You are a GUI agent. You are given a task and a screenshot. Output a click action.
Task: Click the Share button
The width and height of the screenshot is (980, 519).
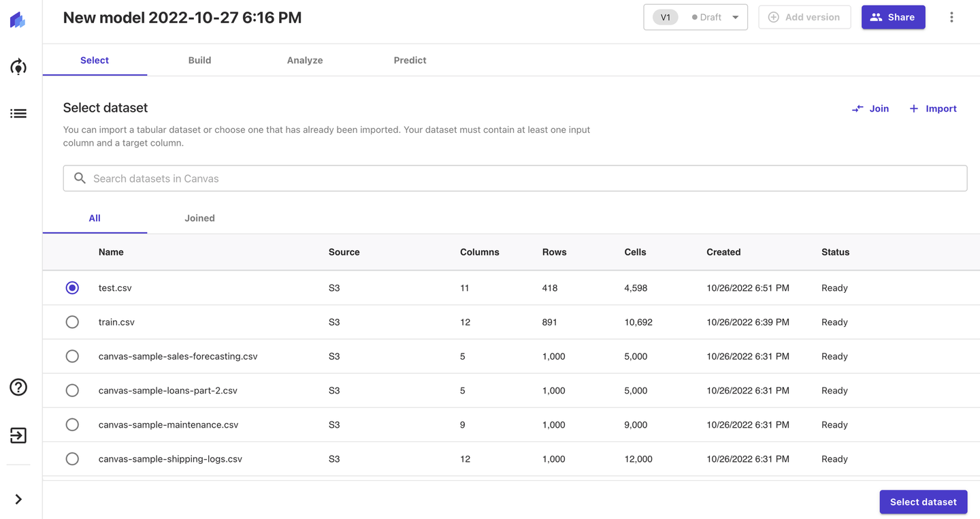click(893, 18)
